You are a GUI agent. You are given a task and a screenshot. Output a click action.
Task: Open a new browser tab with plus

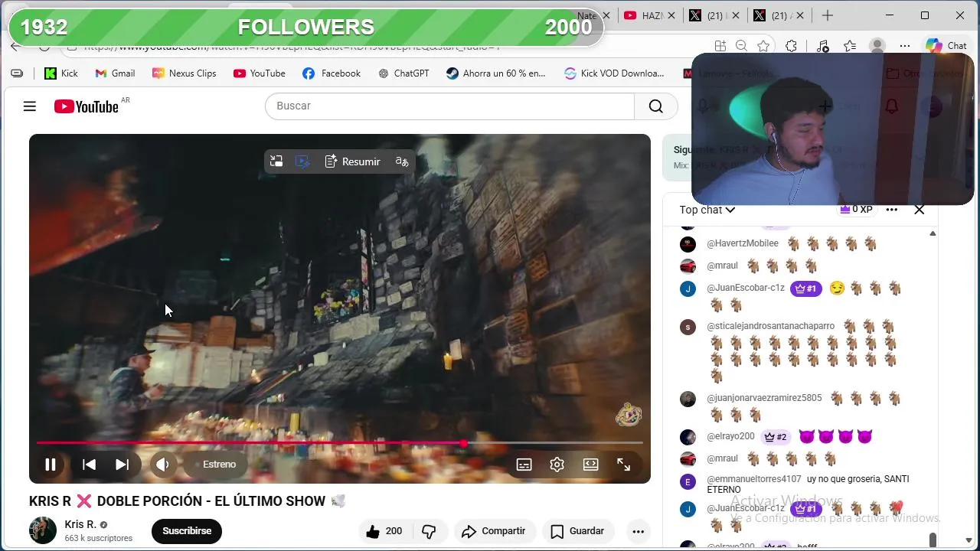(828, 15)
